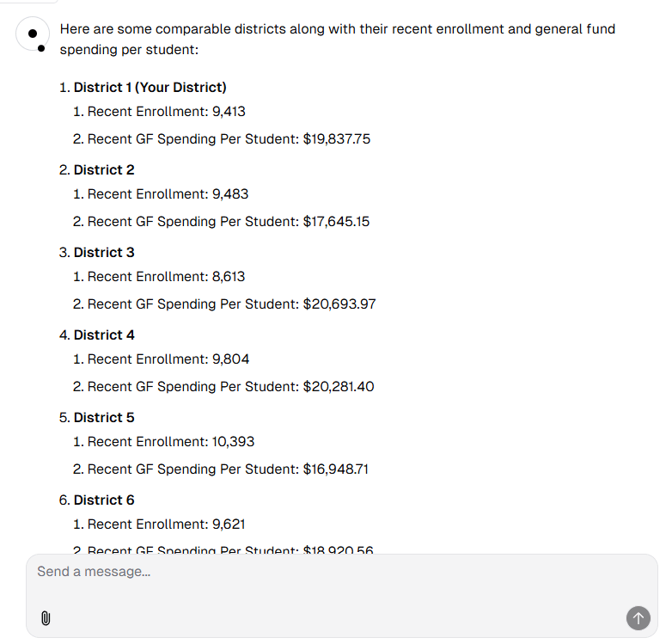The height and width of the screenshot is (644, 672).
Task: Click the paperclip attach file icon
Action: (46, 617)
